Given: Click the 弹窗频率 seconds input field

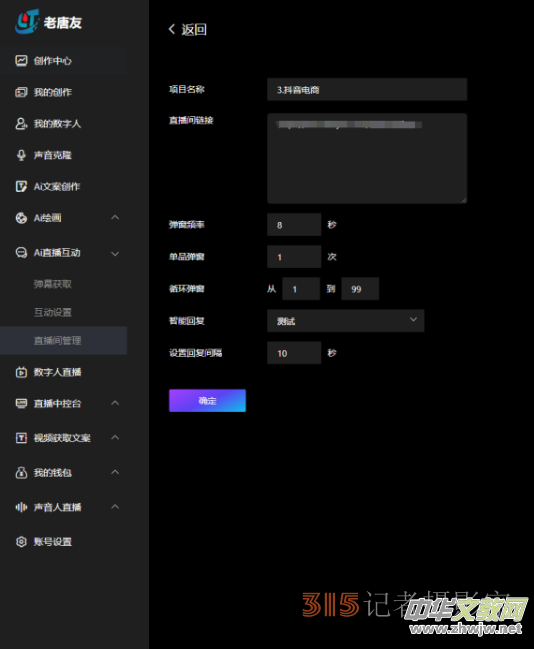Looking at the screenshot, I should pos(294,225).
